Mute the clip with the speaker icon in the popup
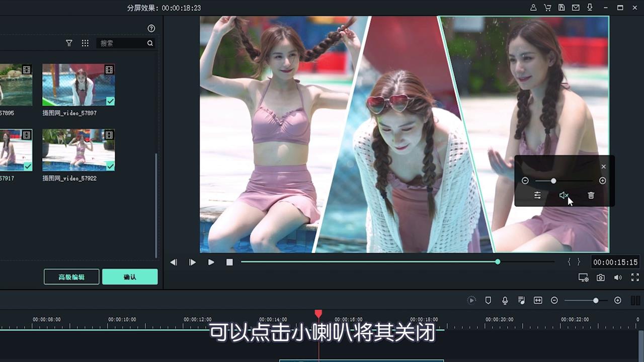This screenshot has width=644, height=362. coord(564,196)
